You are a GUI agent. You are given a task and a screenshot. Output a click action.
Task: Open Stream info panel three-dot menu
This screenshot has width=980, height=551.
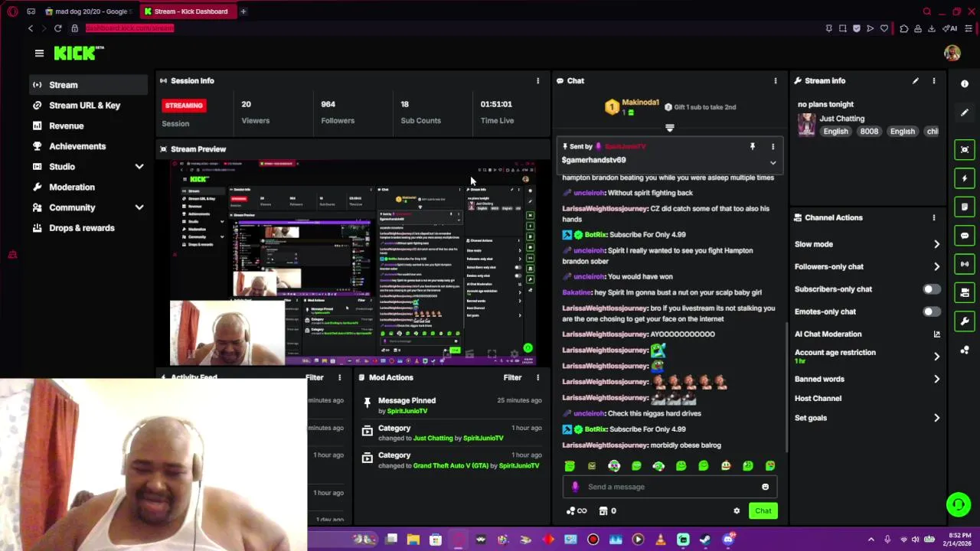coord(933,80)
